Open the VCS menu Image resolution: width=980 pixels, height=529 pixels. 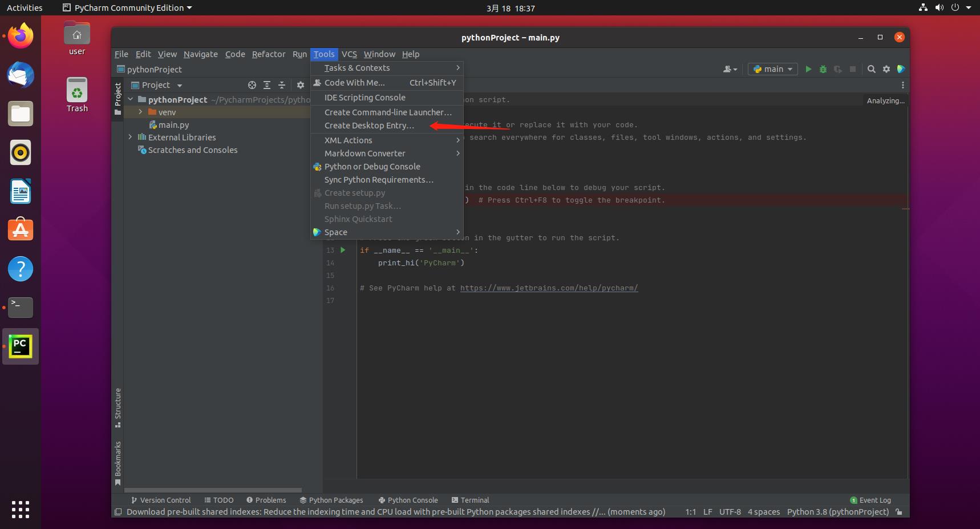(x=349, y=54)
